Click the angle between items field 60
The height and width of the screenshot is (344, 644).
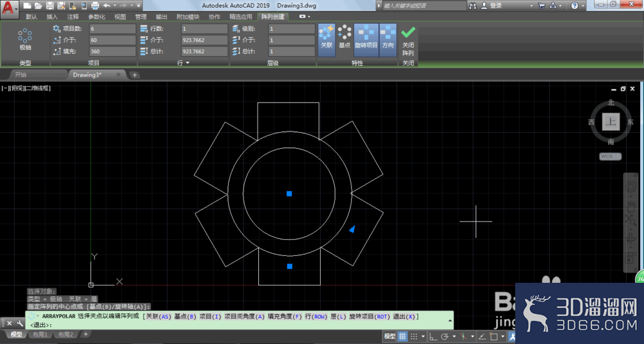[x=113, y=41]
